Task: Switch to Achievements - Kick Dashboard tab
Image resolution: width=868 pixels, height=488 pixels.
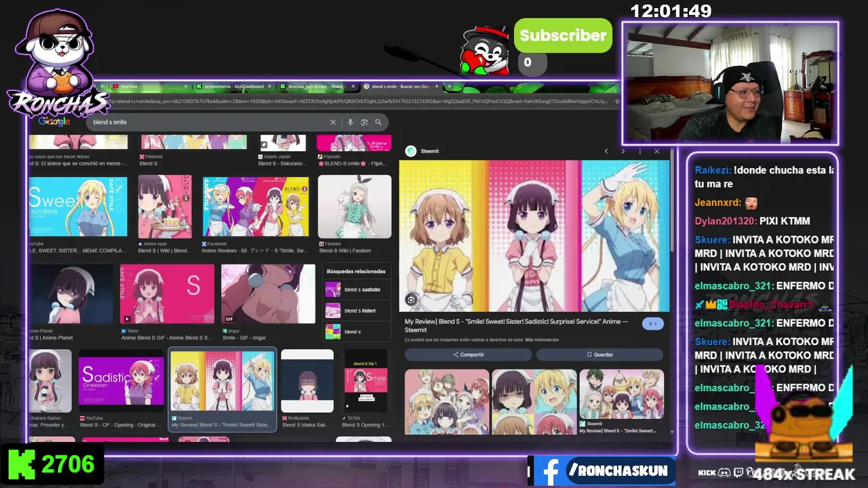Action: click(x=234, y=87)
